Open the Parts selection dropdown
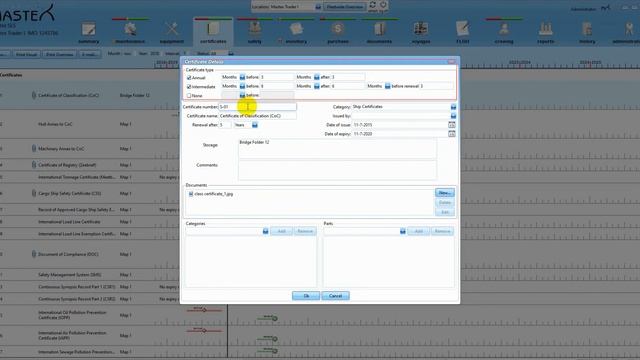This screenshot has height=360, width=640. point(402,231)
